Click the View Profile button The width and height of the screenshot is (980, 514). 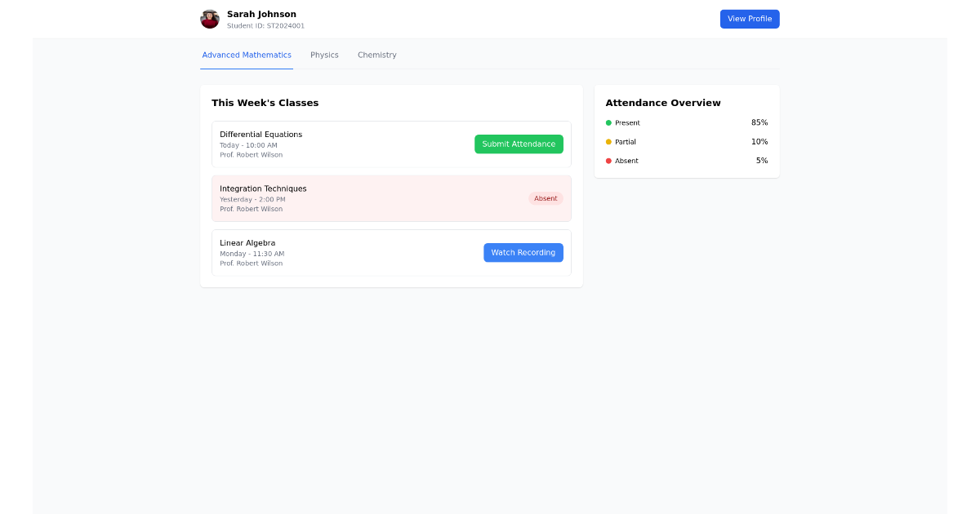pos(749,19)
